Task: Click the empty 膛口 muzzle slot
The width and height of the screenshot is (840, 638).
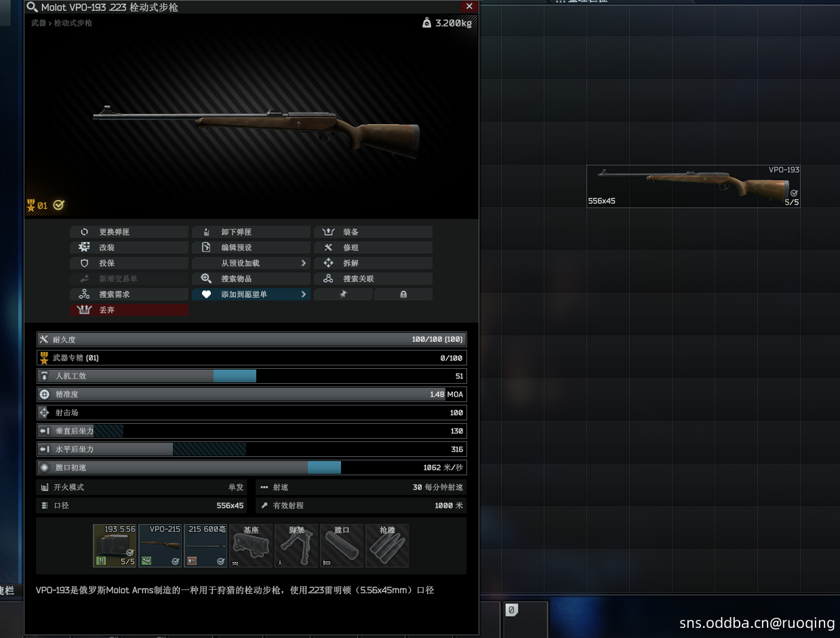Action: (x=342, y=545)
